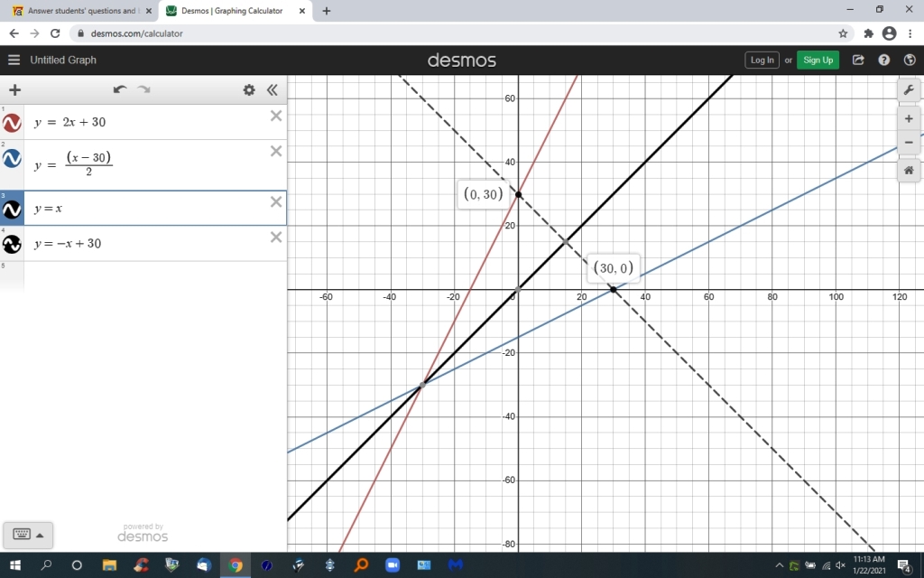Image resolution: width=924 pixels, height=578 pixels.
Task: Open Zoom from the taskbar
Action: pyautogui.click(x=392, y=565)
